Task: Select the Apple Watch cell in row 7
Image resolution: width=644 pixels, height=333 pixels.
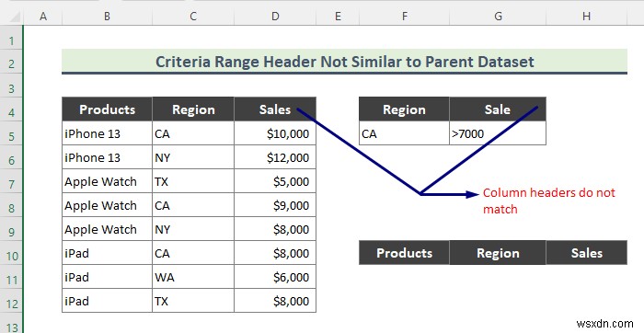Action: (107, 181)
